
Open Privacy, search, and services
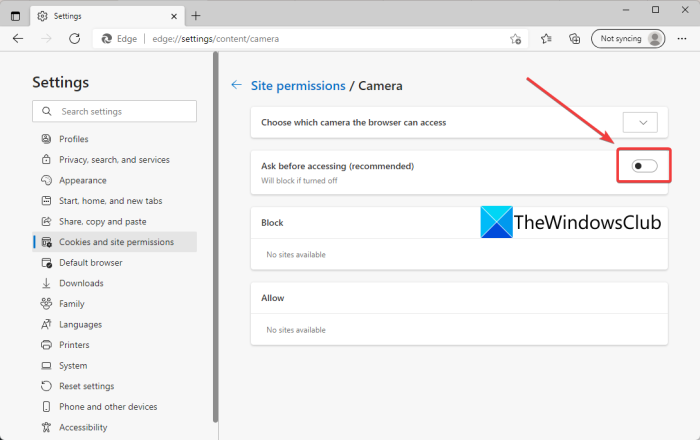click(x=114, y=160)
